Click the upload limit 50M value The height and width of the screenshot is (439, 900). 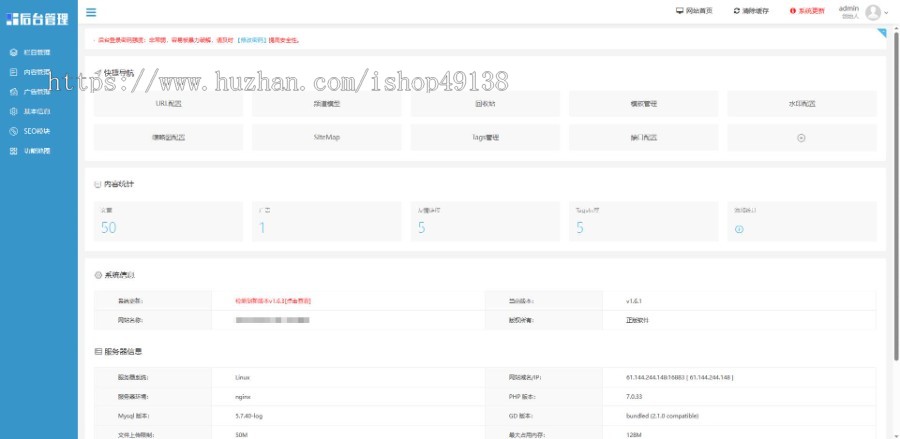pyautogui.click(x=241, y=435)
